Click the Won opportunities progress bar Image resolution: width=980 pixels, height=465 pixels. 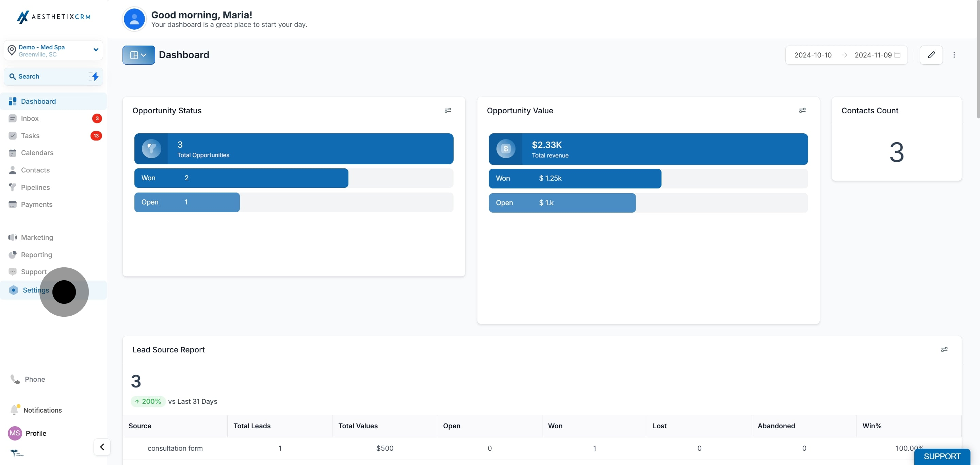pyautogui.click(x=241, y=178)
